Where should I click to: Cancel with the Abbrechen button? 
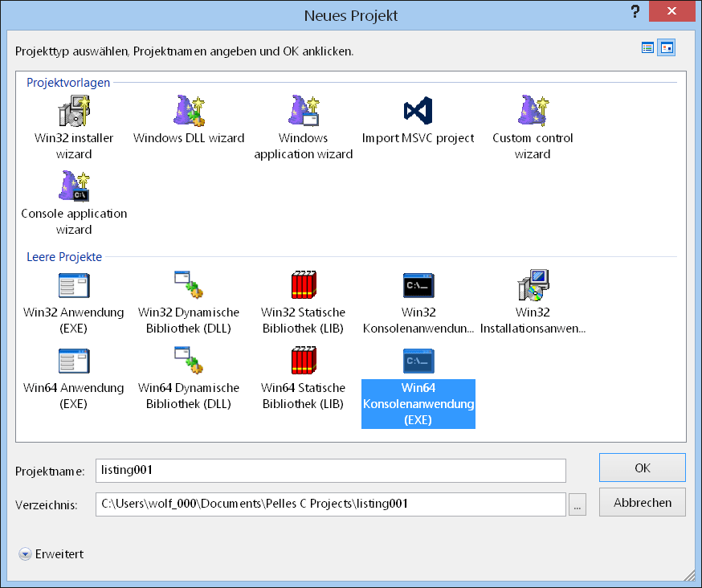[642, 503]
